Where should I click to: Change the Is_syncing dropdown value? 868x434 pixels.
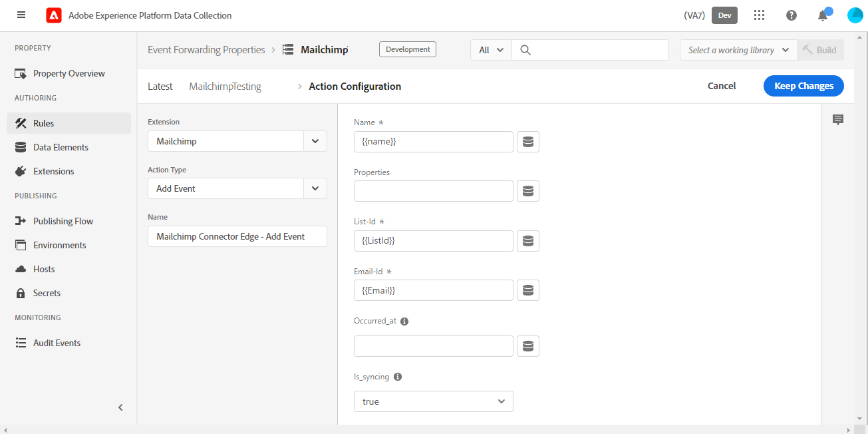[433, 401]
